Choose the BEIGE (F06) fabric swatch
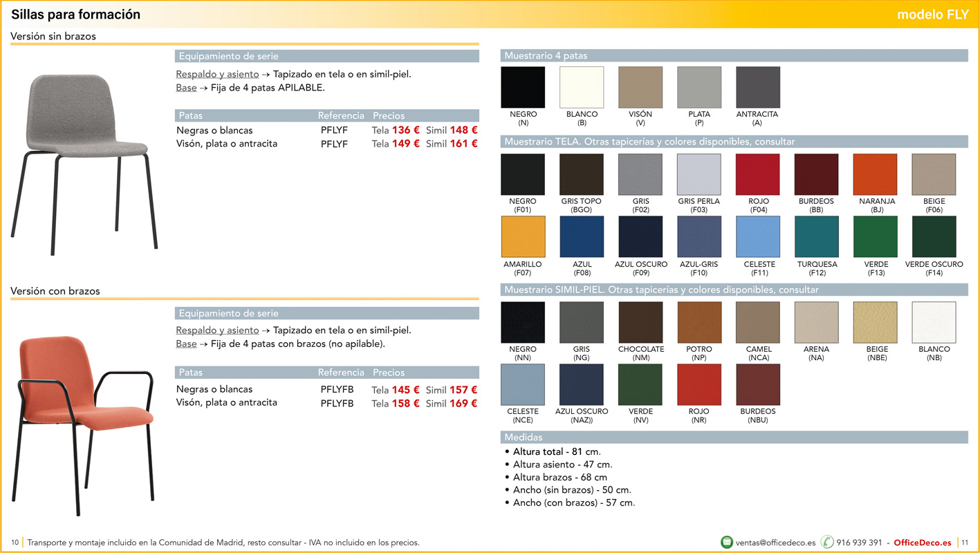This screenshot has width=980, height=553. pyautogui.click(x=934, y=174)
